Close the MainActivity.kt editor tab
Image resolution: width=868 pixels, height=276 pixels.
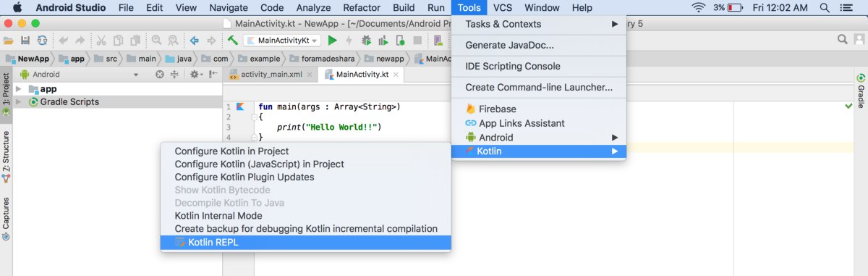[x=396, y=74]
